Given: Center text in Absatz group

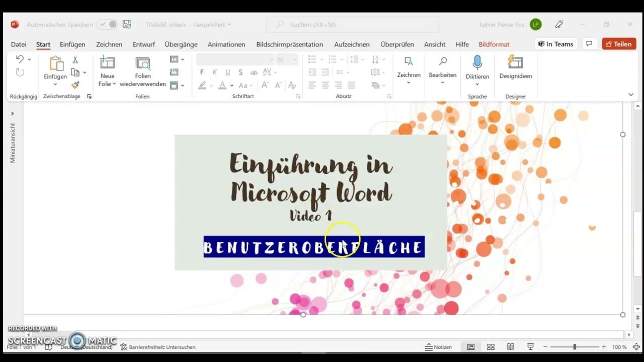Looking at the screenshot, I should pos(326,85).
